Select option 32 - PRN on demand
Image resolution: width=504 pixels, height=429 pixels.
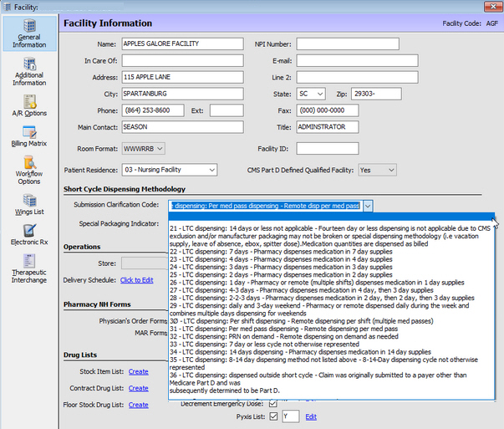pos(331,336)
